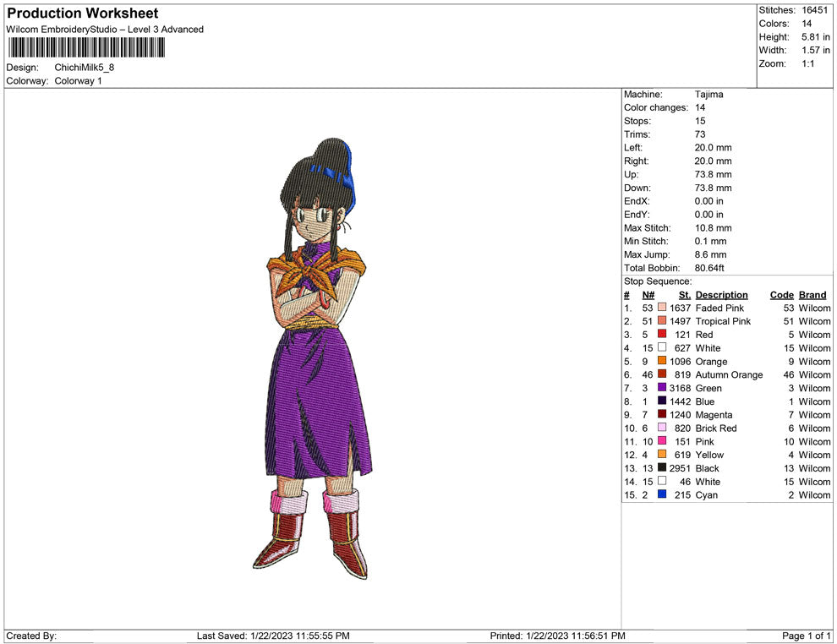This screenshot has height=644, width=837.
Task: Click the barcode under the worksheet title
Action: 86,47
